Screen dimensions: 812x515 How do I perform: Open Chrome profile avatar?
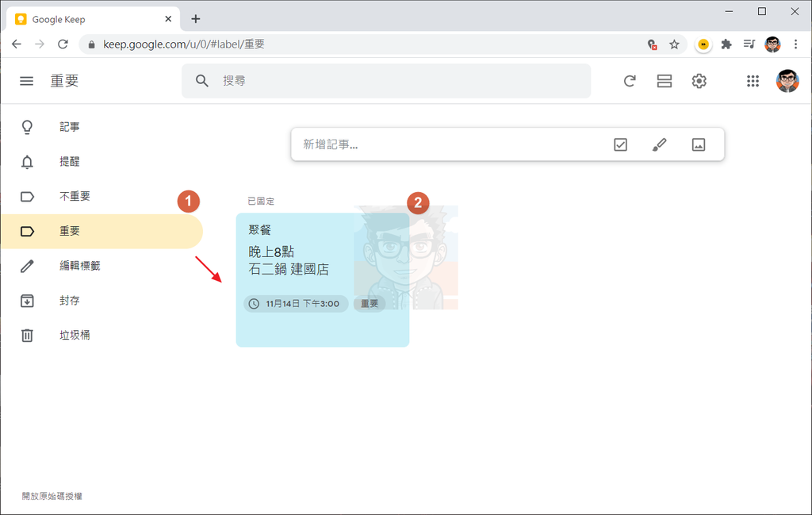[x=772, y=44]
